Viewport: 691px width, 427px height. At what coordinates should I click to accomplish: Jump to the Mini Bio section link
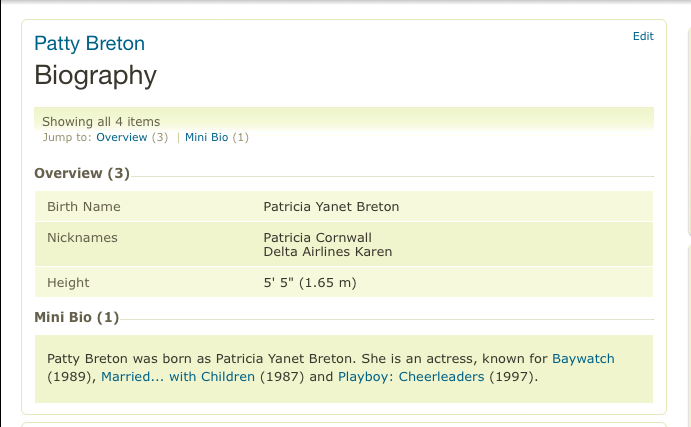click(207, 137)
